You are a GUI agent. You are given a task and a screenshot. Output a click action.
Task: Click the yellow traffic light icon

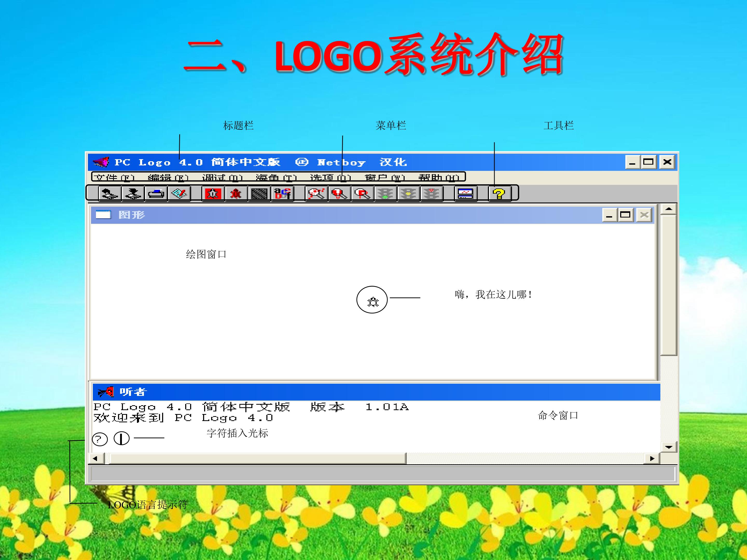click(x=408, y=194)
